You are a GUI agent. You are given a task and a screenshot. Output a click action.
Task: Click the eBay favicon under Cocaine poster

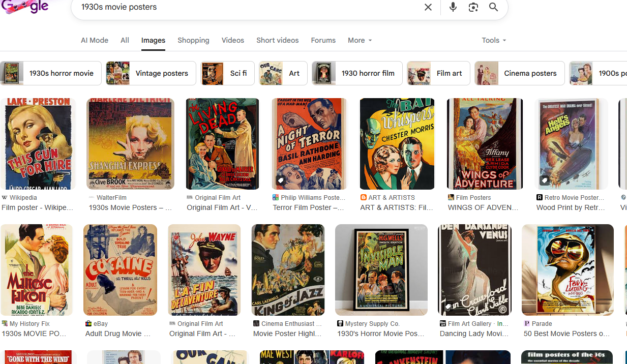click(x=88, y=323)
